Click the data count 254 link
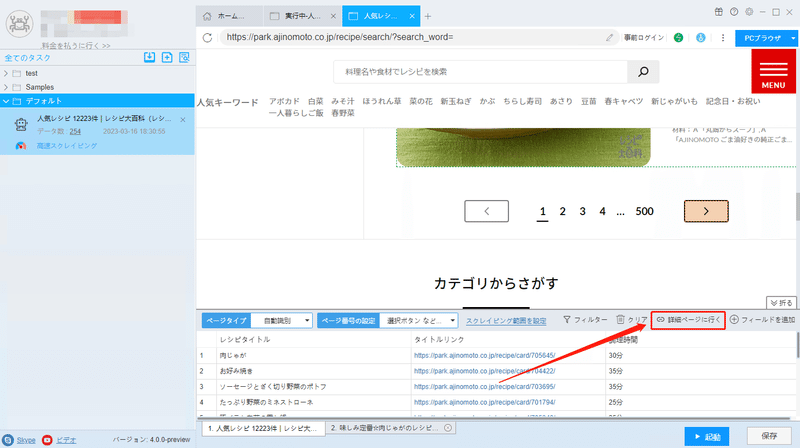800x448 pixels. click(x=75, y=131)
